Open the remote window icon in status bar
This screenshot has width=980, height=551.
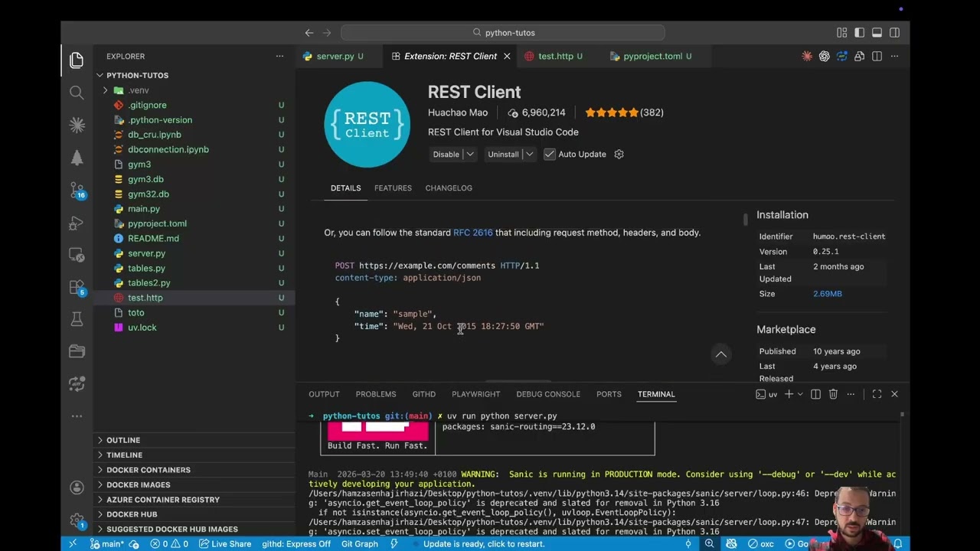click(73, 543)
